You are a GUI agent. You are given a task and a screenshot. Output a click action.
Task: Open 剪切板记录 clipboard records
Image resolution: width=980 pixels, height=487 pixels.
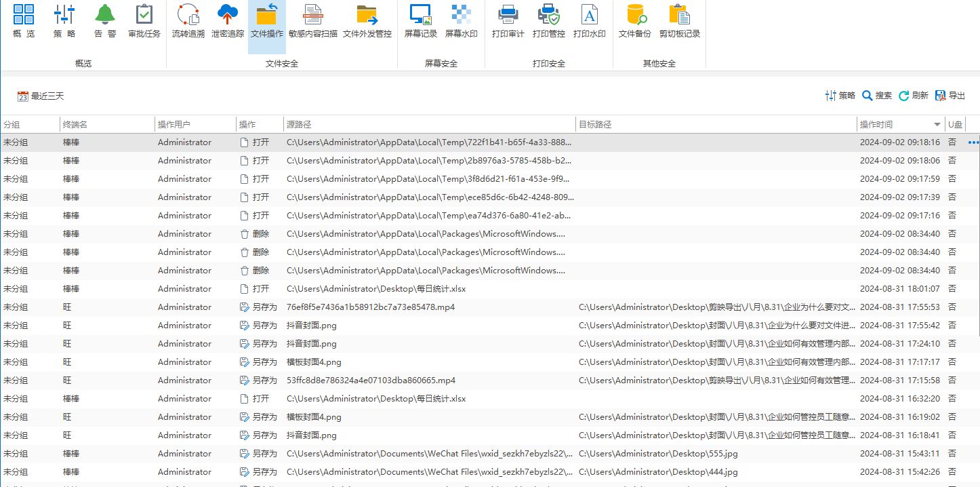point(679,20)
